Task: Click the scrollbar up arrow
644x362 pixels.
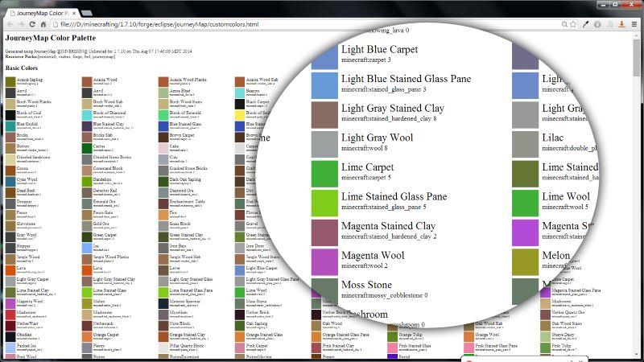Action: pyautogui.click(x=637, y=35)
